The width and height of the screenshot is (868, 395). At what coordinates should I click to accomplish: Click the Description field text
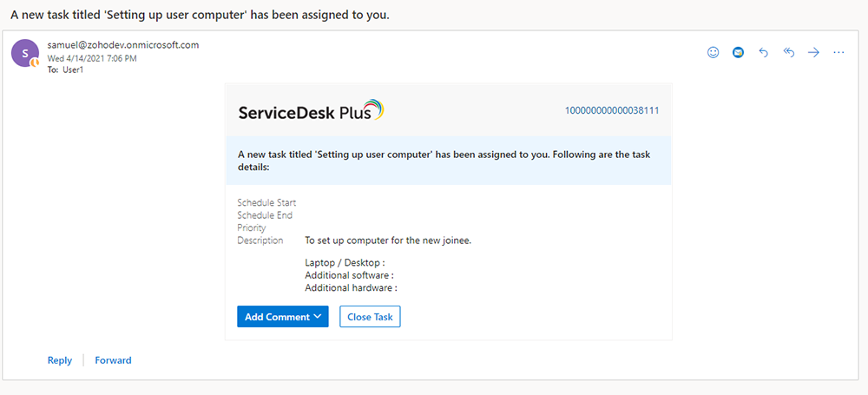coord(387,240)
